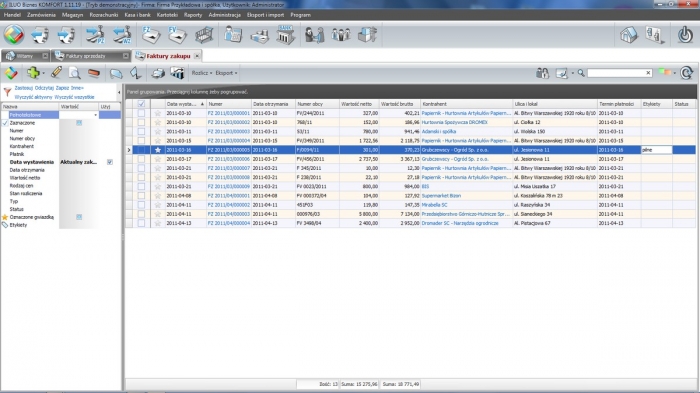Open the color legend dropdown arrow
The width and height of the screenshot is (700, 393).
point(674,73)
